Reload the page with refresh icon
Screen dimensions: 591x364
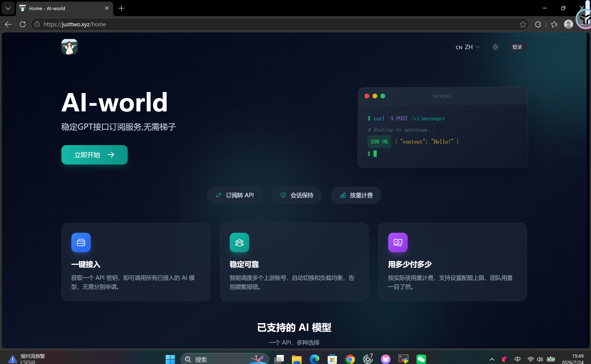click(x=23, y=24)
